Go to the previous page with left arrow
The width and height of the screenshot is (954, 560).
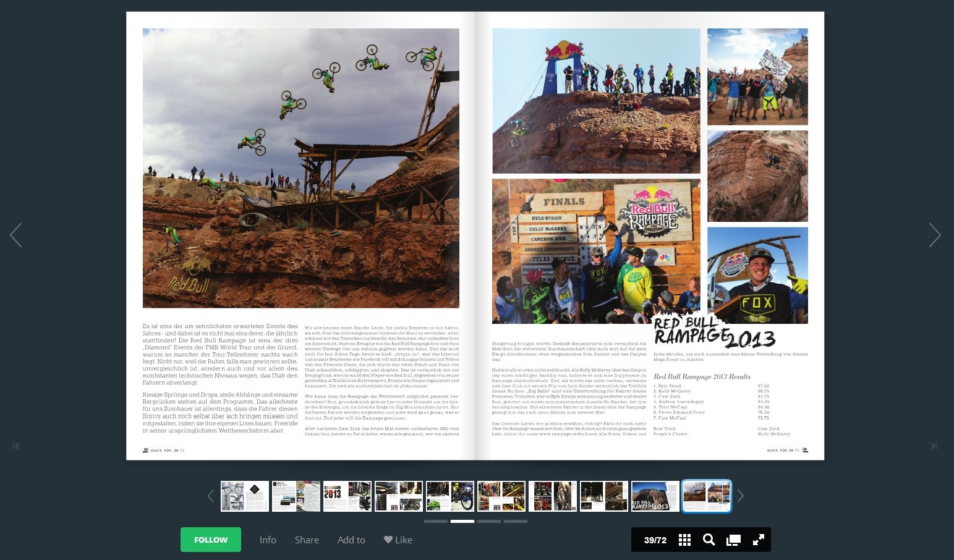point(15,235)
